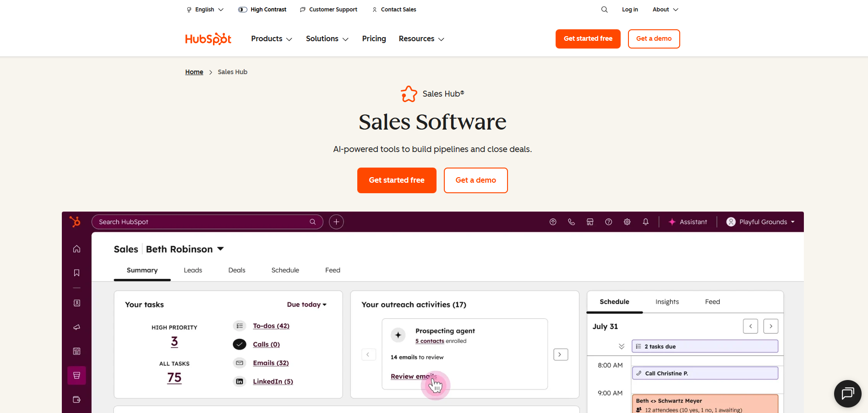Screen dimensions: 868x413
Task: Click the HubSpot sprocket icon in app
Action: [x=75, y=222]
